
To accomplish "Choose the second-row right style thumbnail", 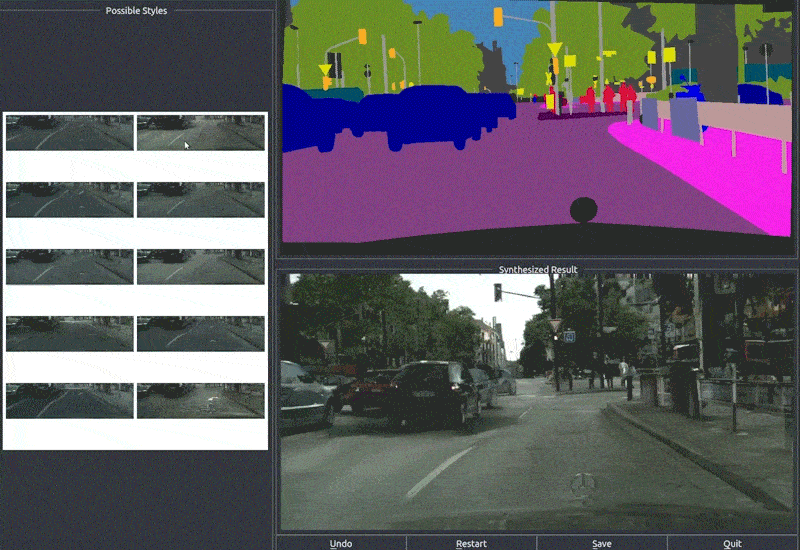I will tap(201, 199).
